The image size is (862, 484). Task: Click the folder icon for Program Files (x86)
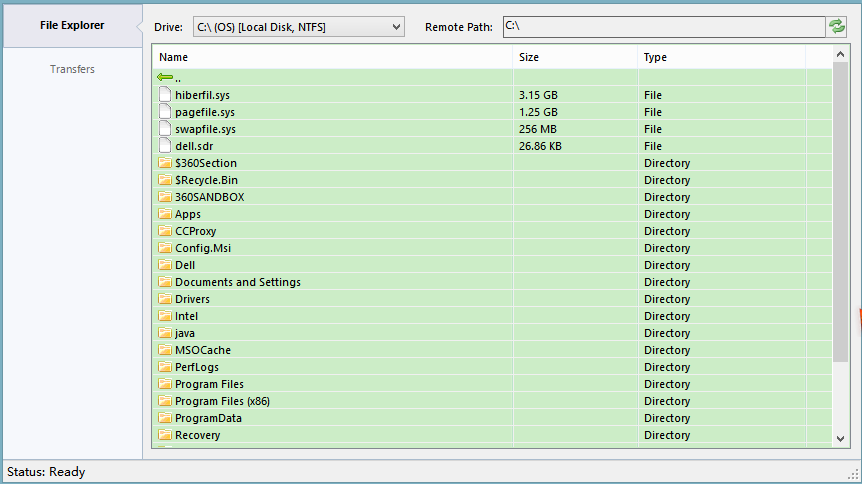pos(164,401)
